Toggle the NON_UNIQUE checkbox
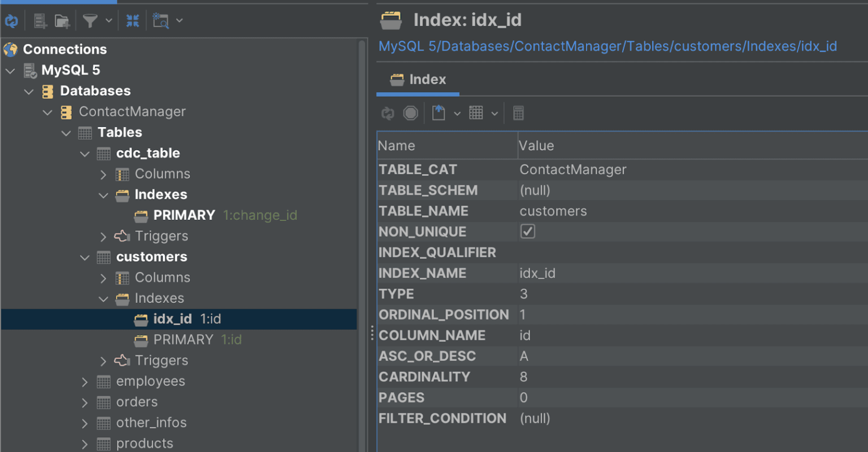Screen dimensions: 868x452 click(x=527, y=231)
